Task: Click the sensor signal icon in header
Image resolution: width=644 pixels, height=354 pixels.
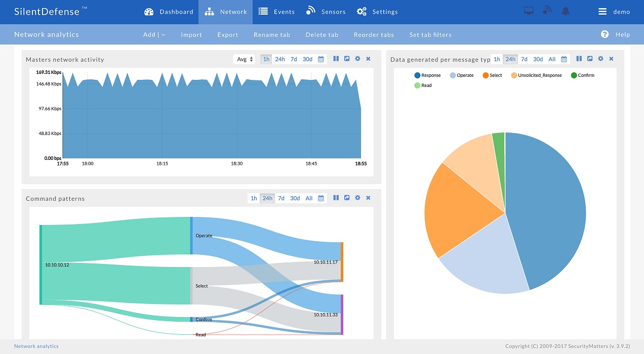Action: pyautogui.click(x=547, y=12)
